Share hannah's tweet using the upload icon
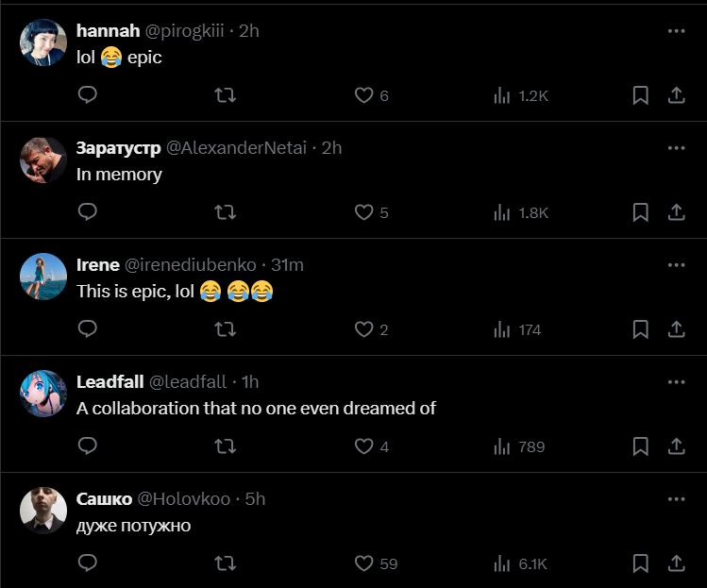This screenshot has height=588, width=707. pyautogui.click(x=676, y=94)
